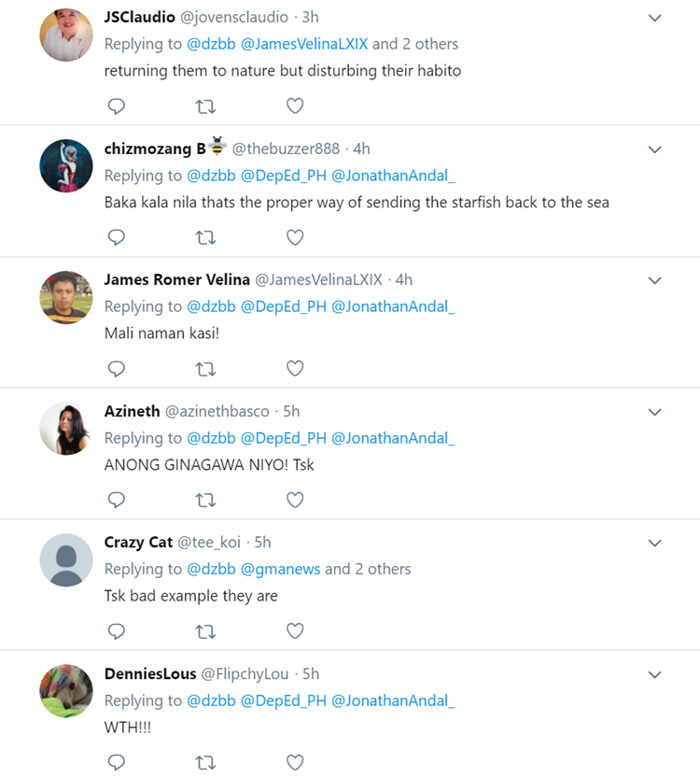Retweet Azineth's tweet
Viewport: 700px width, 778px height.
click(205, 501)
